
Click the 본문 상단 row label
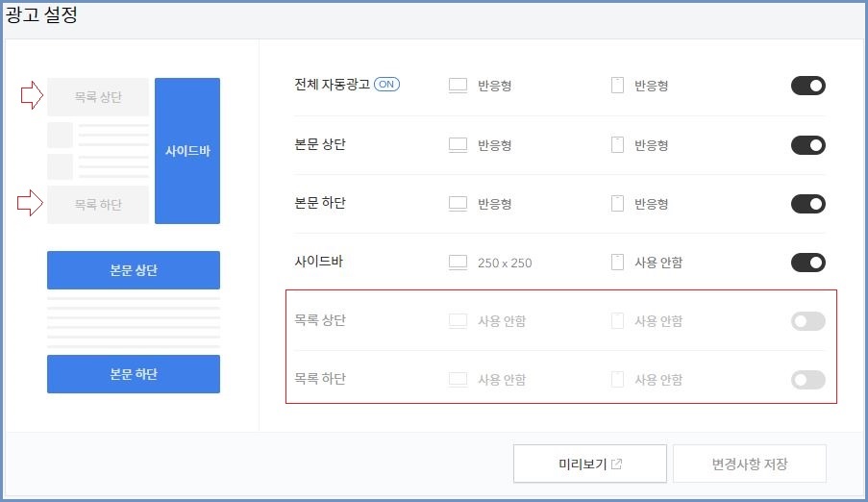[x=320, y=144]
